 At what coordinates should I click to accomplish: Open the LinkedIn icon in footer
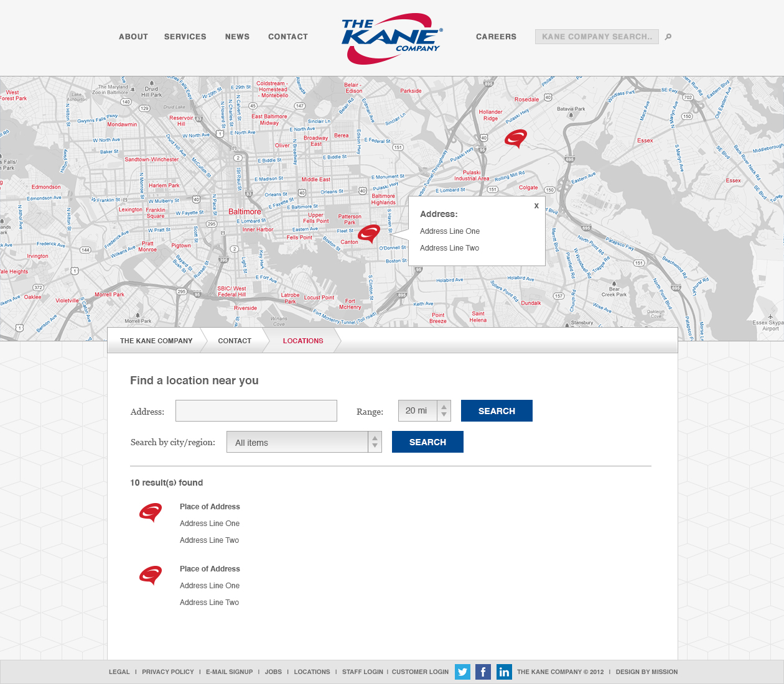504,672
